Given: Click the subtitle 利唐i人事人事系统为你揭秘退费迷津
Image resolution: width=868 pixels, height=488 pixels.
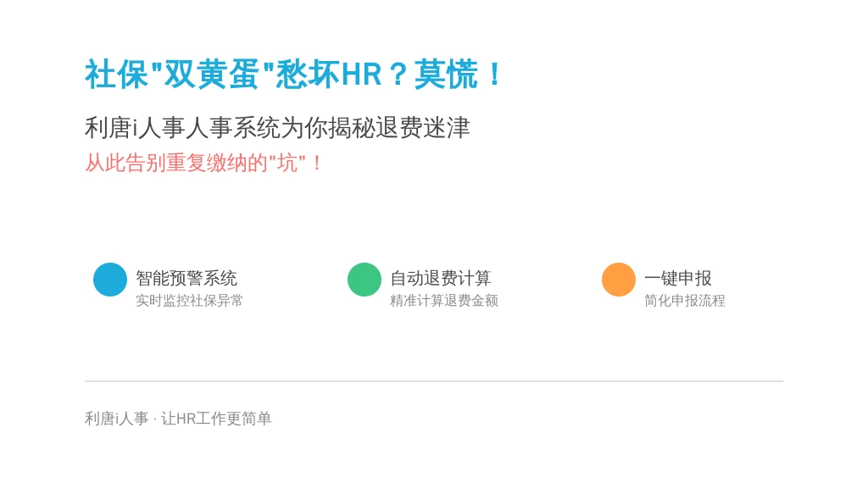Looking at the screenshot, I should click(x=277, y=128).
